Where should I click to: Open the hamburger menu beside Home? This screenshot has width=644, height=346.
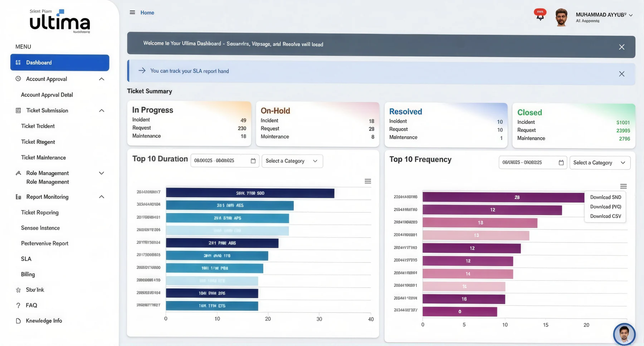tap(132, 13)
